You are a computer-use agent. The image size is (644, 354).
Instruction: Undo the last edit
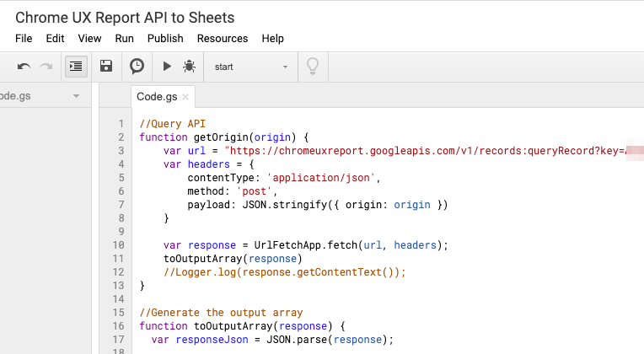[24, 67]
